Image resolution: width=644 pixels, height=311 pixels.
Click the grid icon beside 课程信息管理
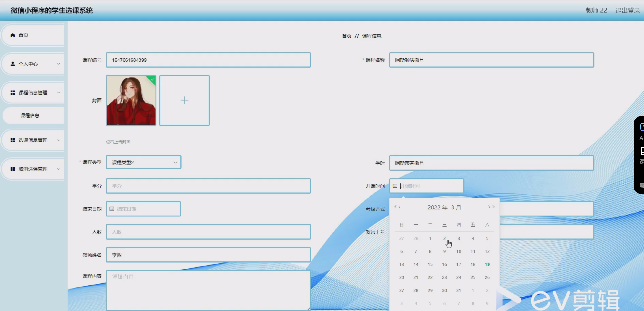(x=13, y=93)
